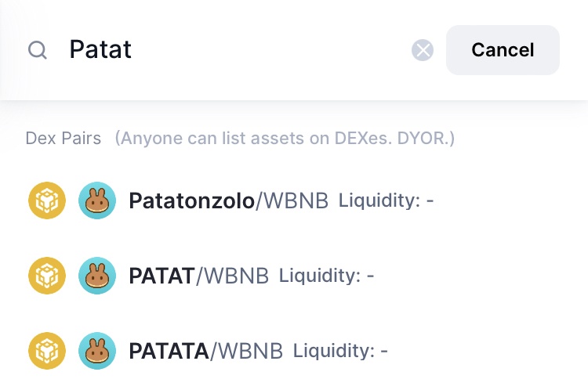Click the DYOR disclaimer text
588x390 pixels.
pyautogui.click(x=285, y=139)
